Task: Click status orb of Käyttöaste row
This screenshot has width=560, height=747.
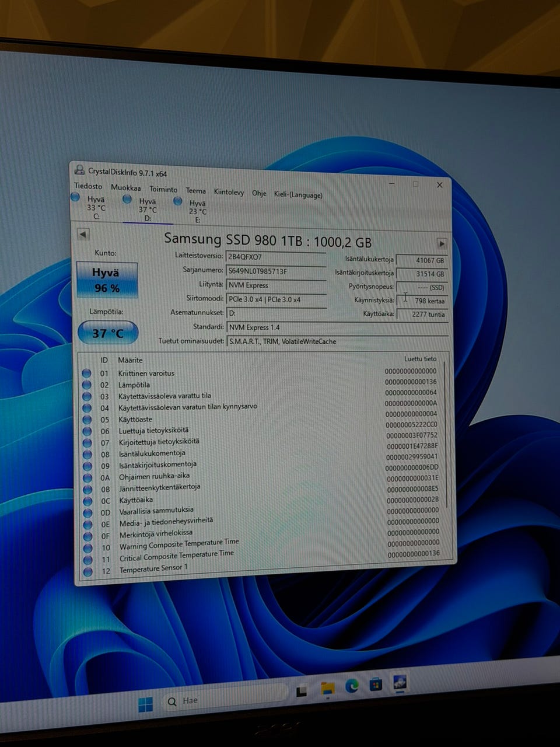Action: [x=87, y=420]
